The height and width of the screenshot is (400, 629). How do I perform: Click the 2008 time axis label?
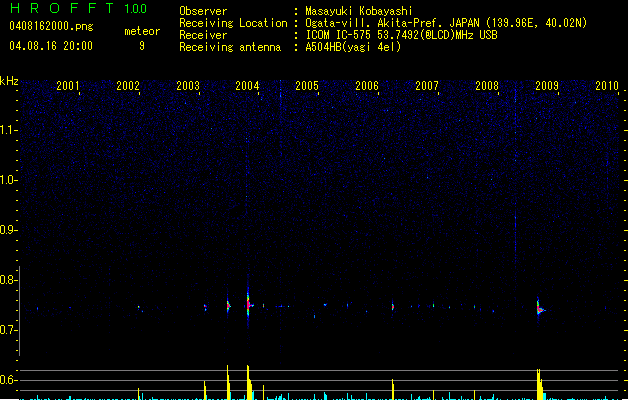[487, 86]
